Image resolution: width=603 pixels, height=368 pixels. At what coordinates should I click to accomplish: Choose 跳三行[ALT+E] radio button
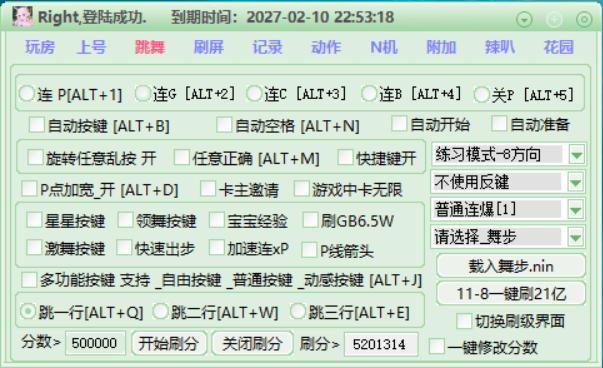pos(298,311)
